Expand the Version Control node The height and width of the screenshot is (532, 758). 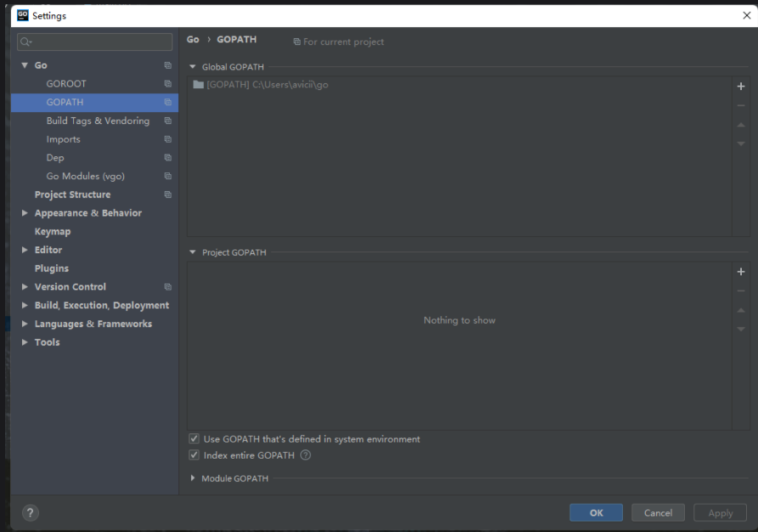tap(25, 286)
